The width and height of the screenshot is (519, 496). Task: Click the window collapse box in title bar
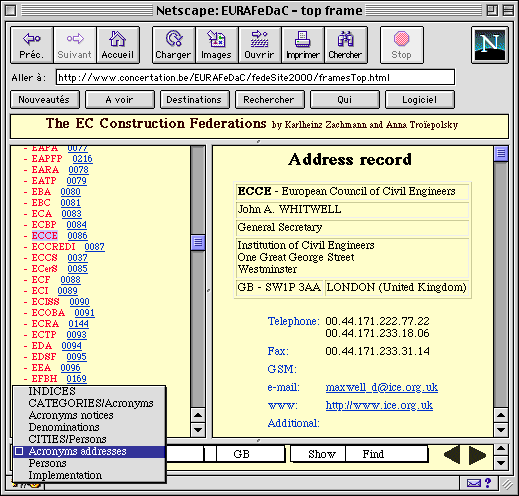(x=508, y=11)
